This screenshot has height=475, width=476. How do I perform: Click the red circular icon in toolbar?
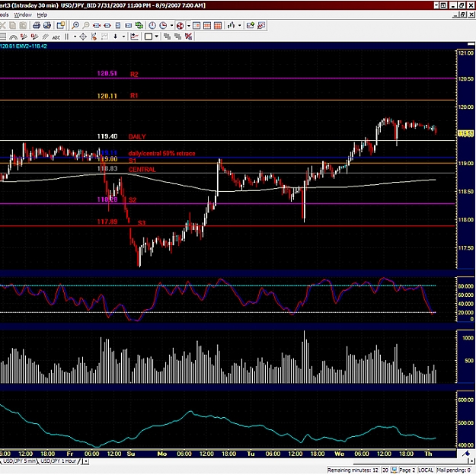[x=180, y=25]
